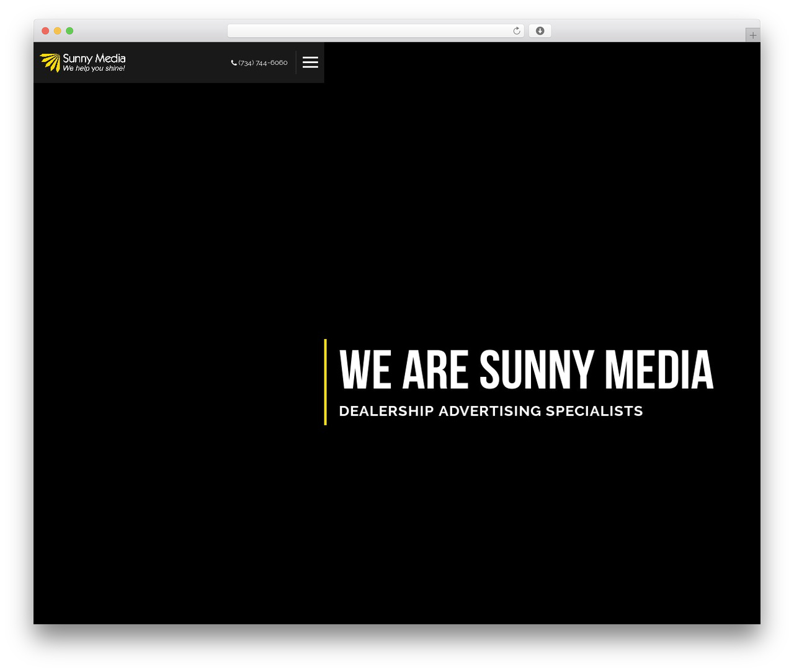Select the Dealership Advertising Specialists subtitle

coord(491,411)
